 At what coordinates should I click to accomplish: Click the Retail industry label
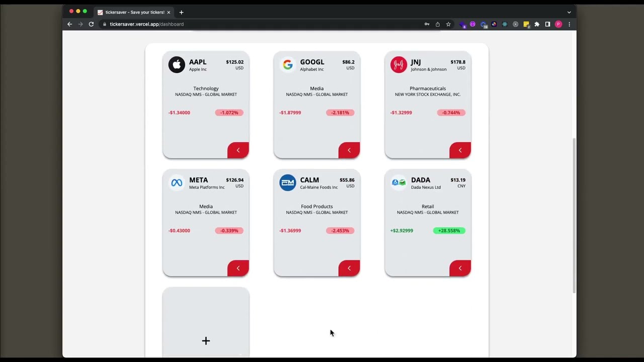coord(428,207)
